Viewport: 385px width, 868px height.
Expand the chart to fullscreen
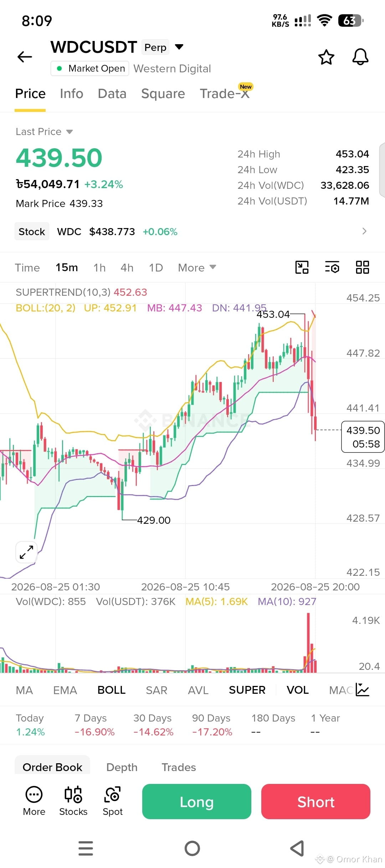coord(26,552)
